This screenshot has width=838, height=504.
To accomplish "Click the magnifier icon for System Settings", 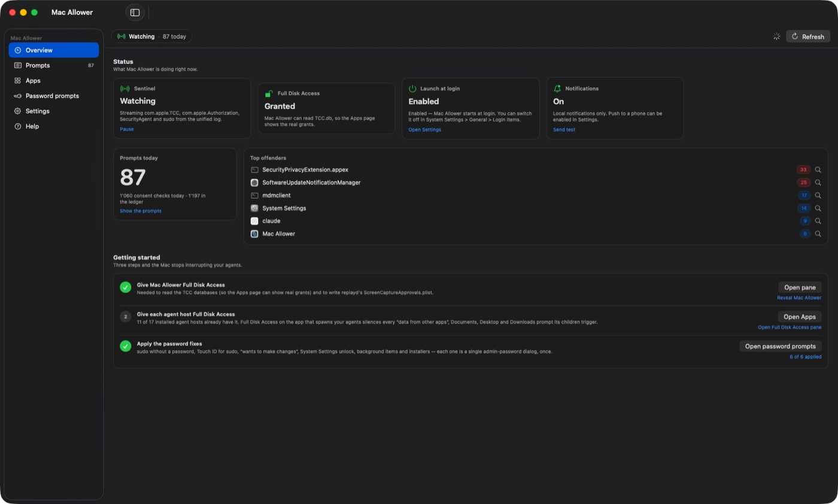I will (x=818, y=208).
